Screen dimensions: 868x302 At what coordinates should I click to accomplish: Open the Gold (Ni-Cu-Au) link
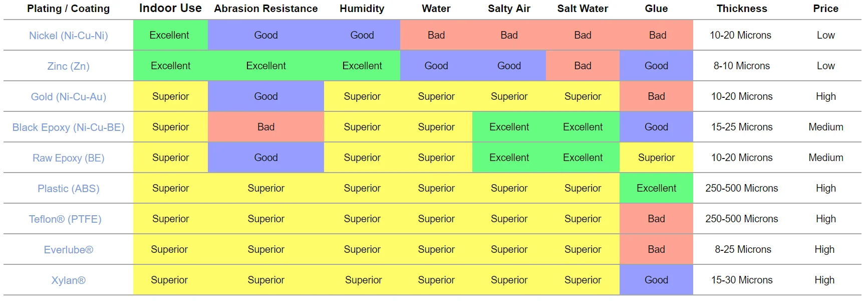69,97
